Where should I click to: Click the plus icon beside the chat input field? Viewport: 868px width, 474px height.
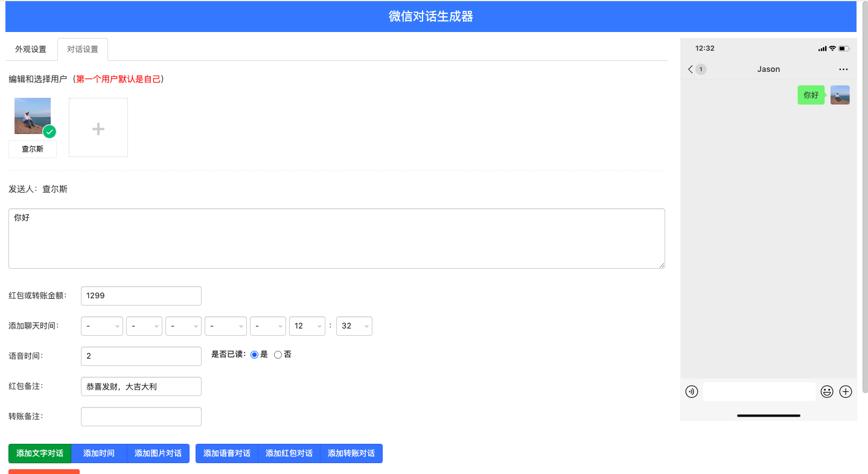(845, 391)
